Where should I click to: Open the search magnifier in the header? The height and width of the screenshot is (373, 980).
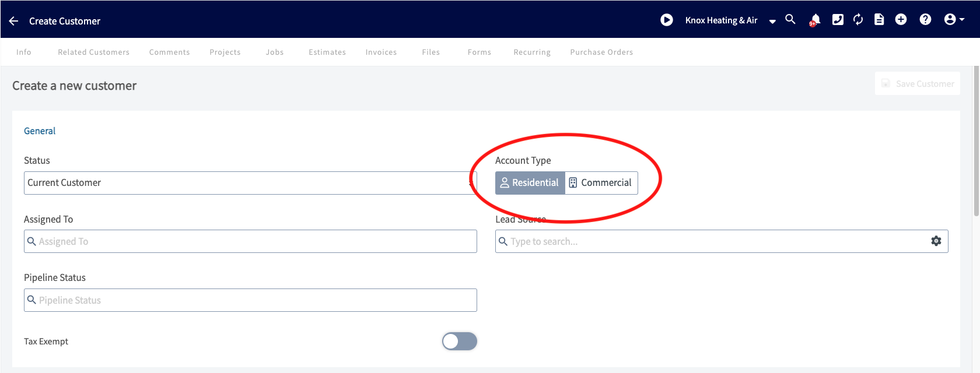pyautogui.click(x=790, y=19)
